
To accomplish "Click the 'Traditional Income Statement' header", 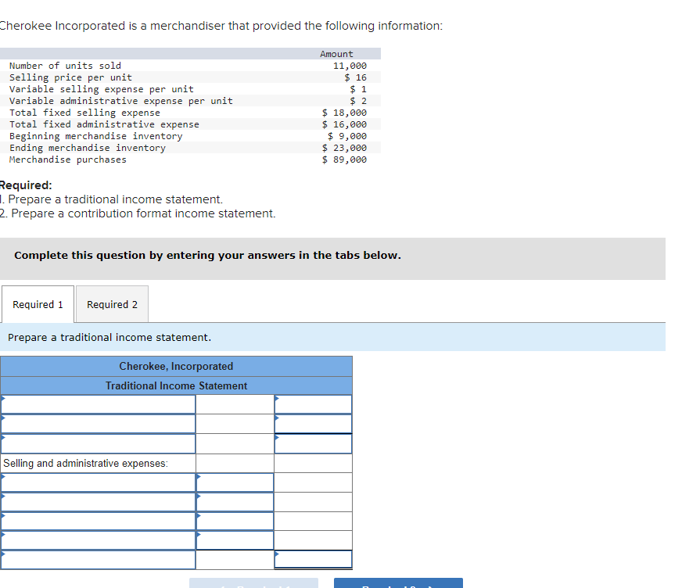I will click(176, 385).
